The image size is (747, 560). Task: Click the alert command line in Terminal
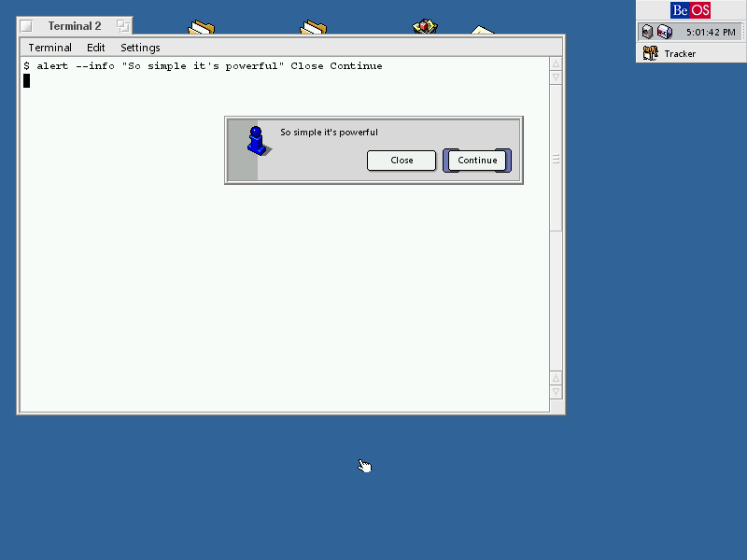pyautogui.click(x=203, y=66)
